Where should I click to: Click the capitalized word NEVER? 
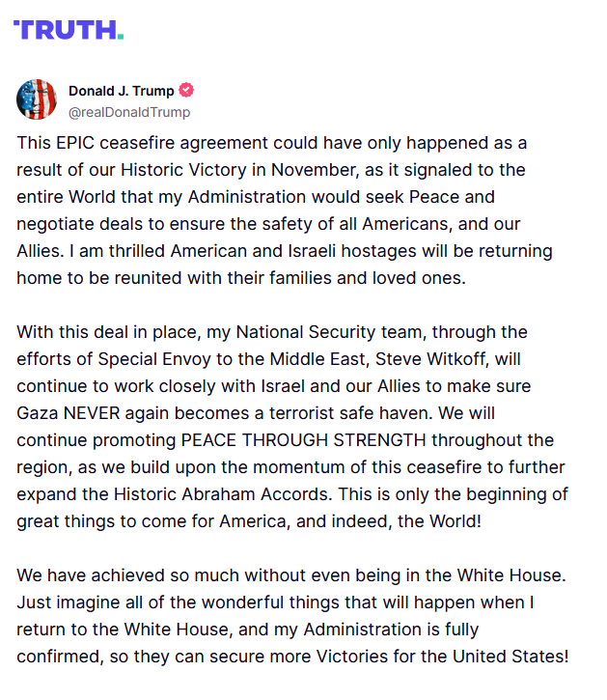(x=92, y=413)
